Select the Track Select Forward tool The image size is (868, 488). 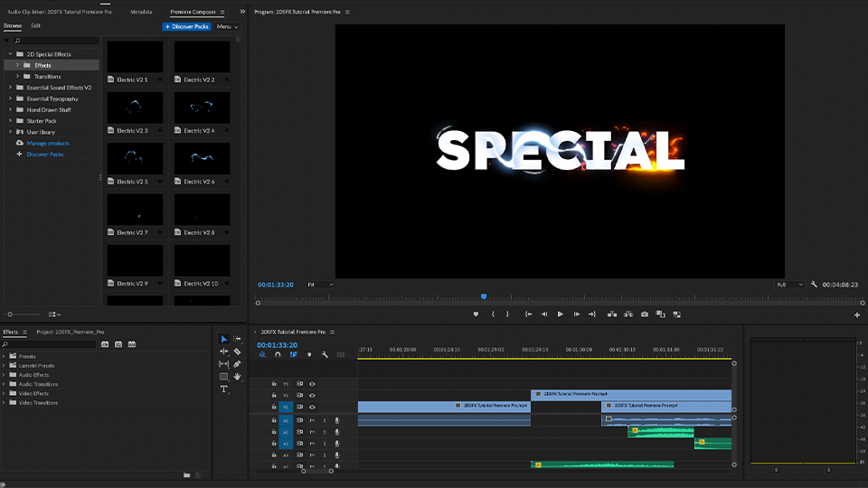click(237, 339)
